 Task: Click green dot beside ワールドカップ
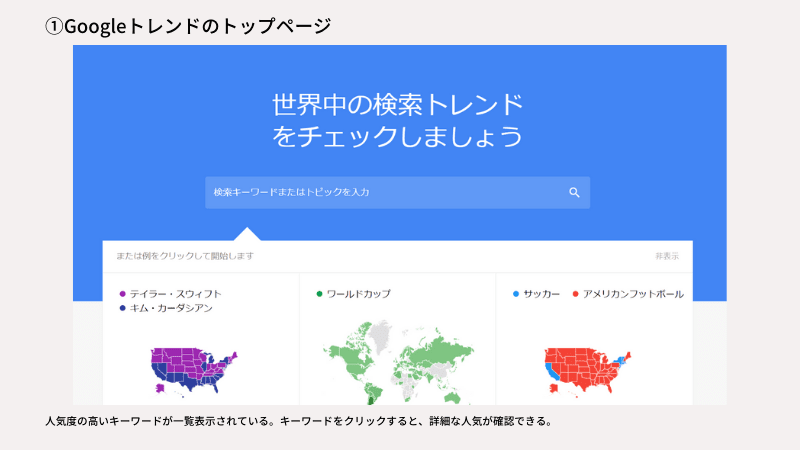coord(319,294)
